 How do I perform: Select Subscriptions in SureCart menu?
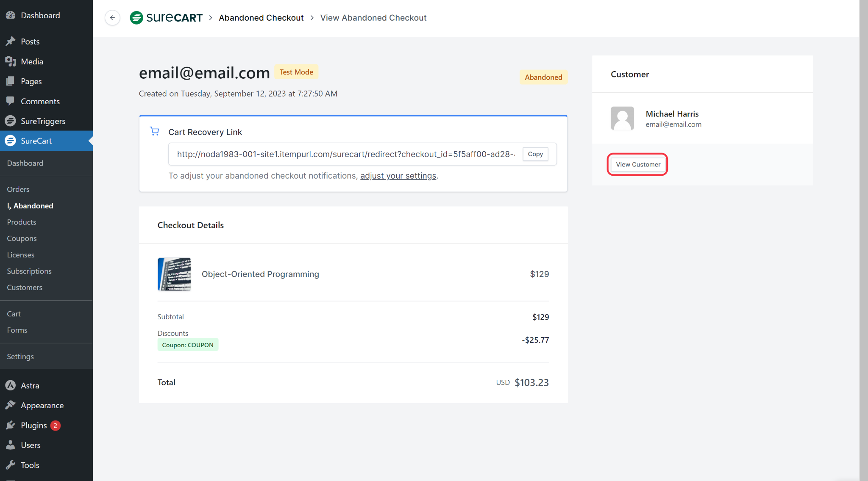(29, 271)
